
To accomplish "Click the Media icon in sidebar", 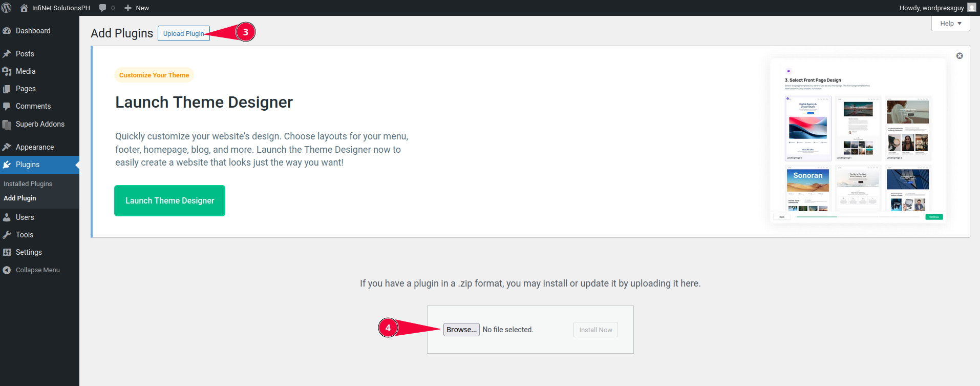I will 7,71.
